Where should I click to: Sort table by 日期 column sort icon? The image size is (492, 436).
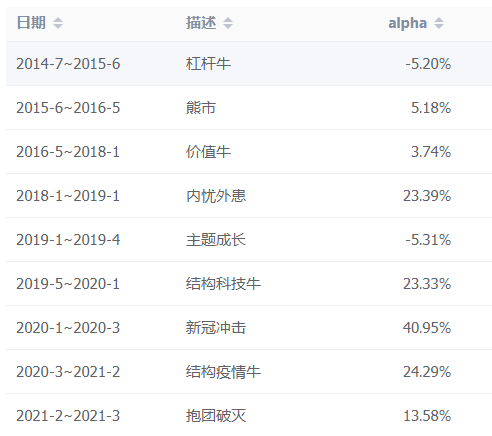coord(58,23)
